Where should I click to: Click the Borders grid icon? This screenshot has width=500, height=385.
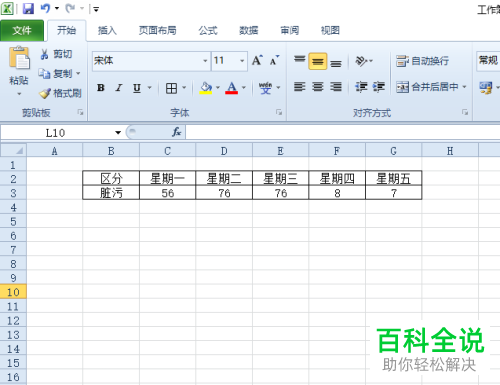[171, 88]
